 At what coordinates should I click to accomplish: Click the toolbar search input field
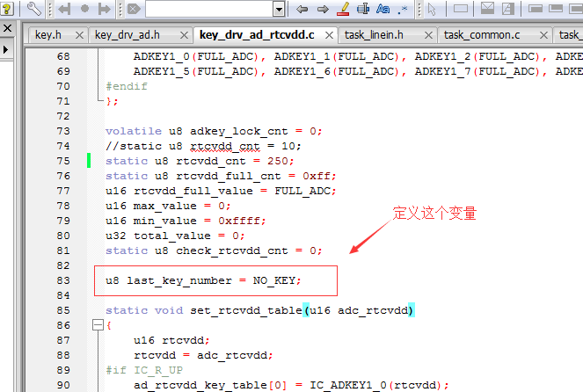point(209,9)
